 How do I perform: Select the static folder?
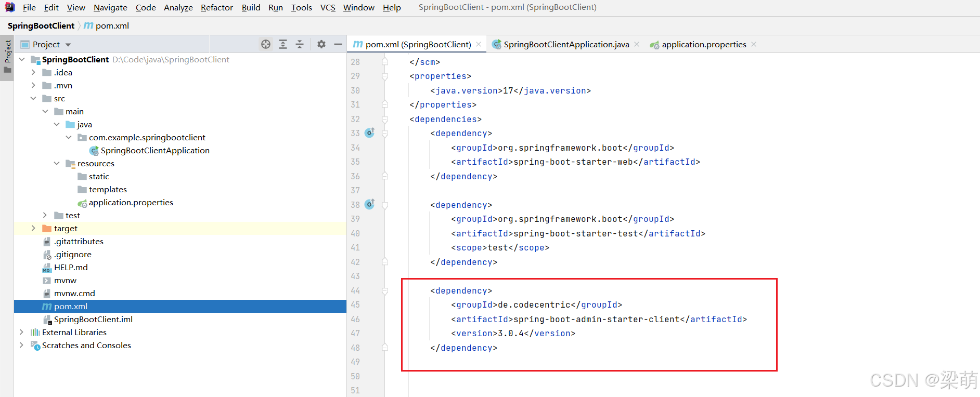(94, 176)
